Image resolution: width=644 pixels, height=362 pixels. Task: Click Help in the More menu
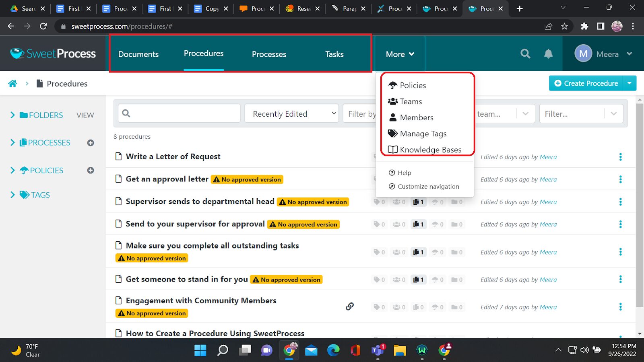(x=400, y=173)
